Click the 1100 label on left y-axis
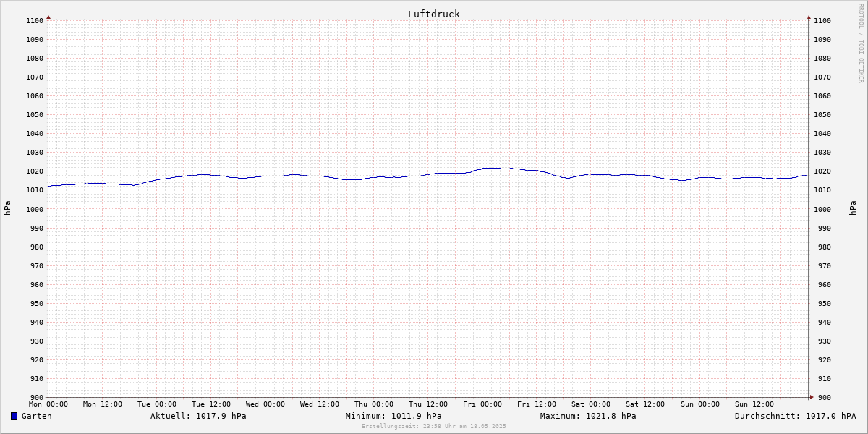868x434 pixels. point(35,21)
